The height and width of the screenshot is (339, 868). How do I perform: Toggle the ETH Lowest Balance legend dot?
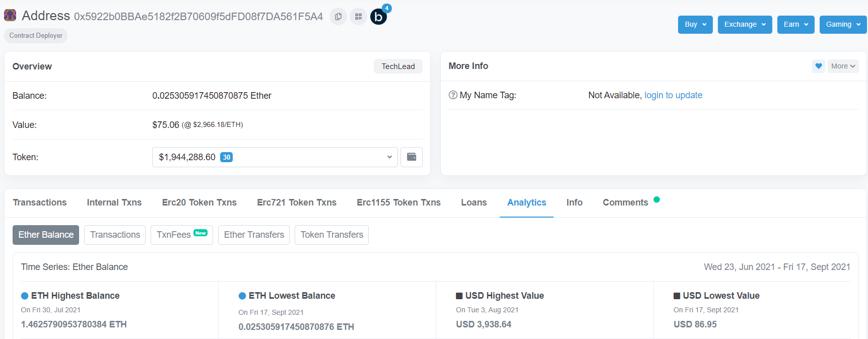242,296
